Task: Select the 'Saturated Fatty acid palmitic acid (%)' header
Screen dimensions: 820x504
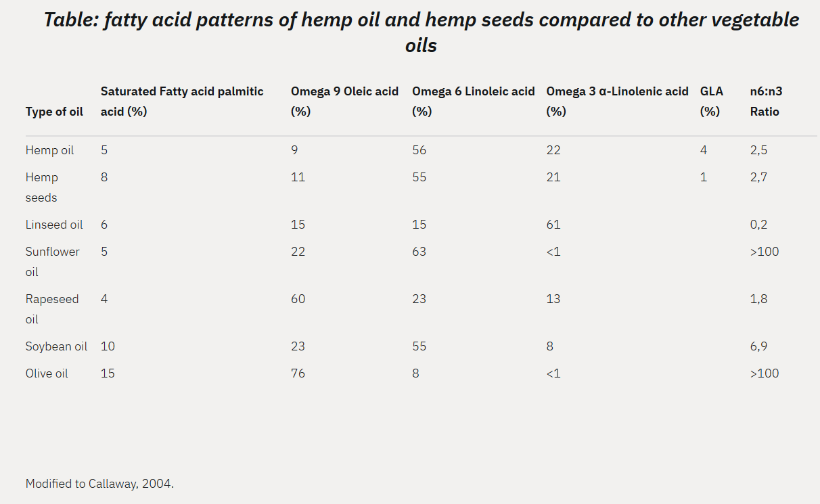Action: tap(182, 101)
